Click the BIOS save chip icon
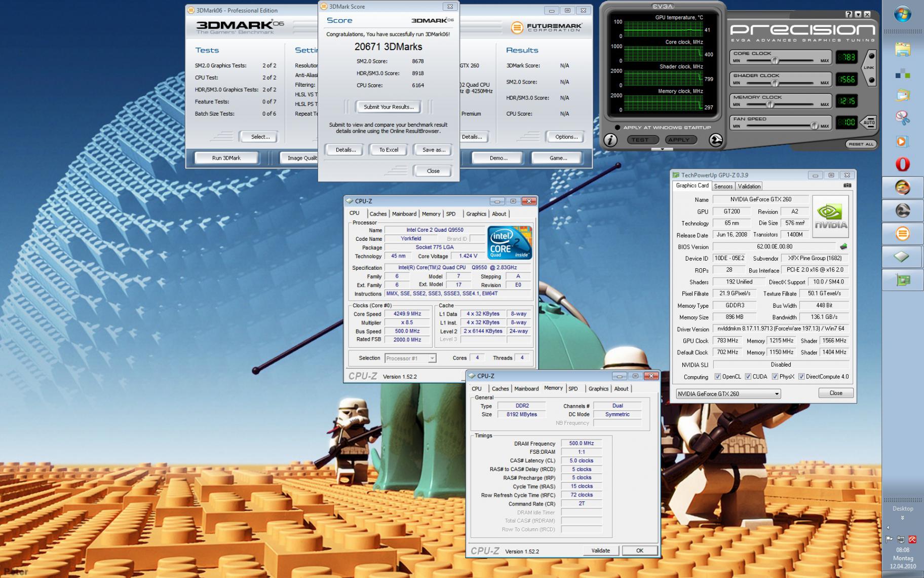This screenshot has width=924, height=578. [843, 247]
